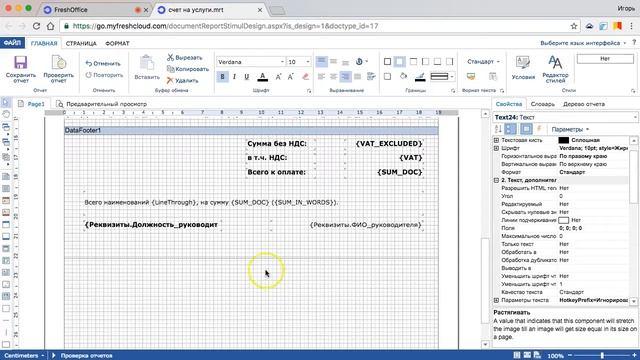Screen dimensions: 640x360
Task: Open border line style dropdown
Action: point(442,76)
